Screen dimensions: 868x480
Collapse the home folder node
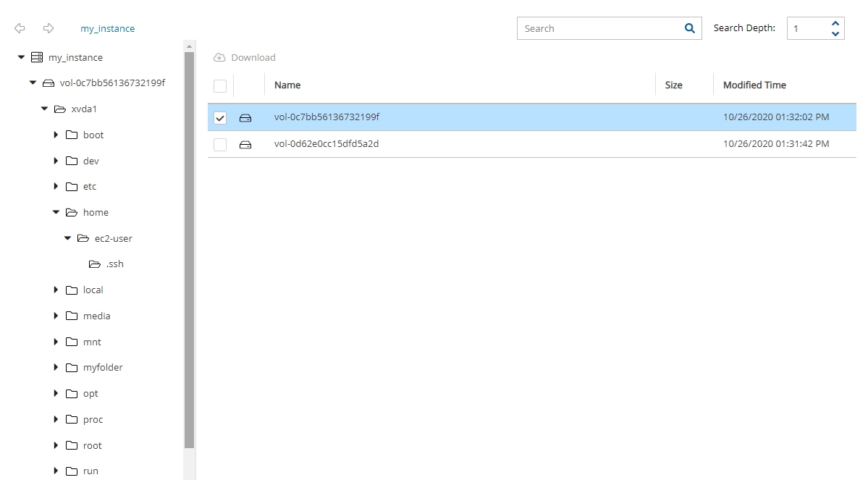click(x=56, y=213)
